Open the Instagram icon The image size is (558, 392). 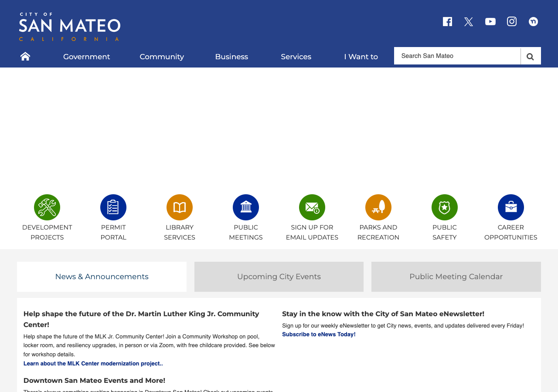coord(512,21)
